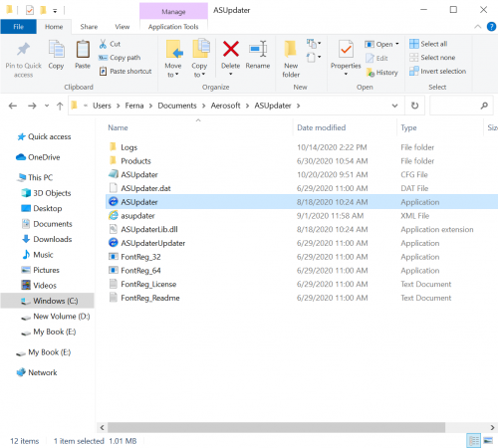Collapse the ribbon with the chevron
Screen dimensions: 498x448
coord(477,27)
